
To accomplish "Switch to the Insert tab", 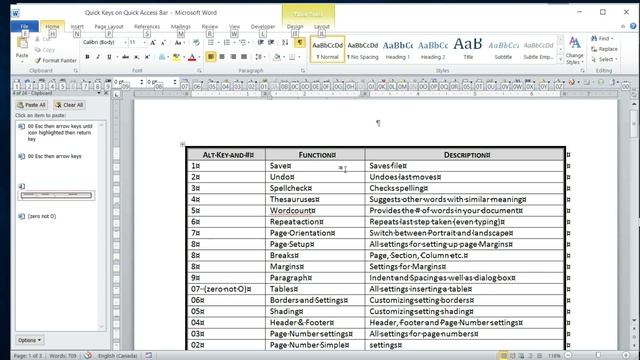I will (x=77, y=26).
